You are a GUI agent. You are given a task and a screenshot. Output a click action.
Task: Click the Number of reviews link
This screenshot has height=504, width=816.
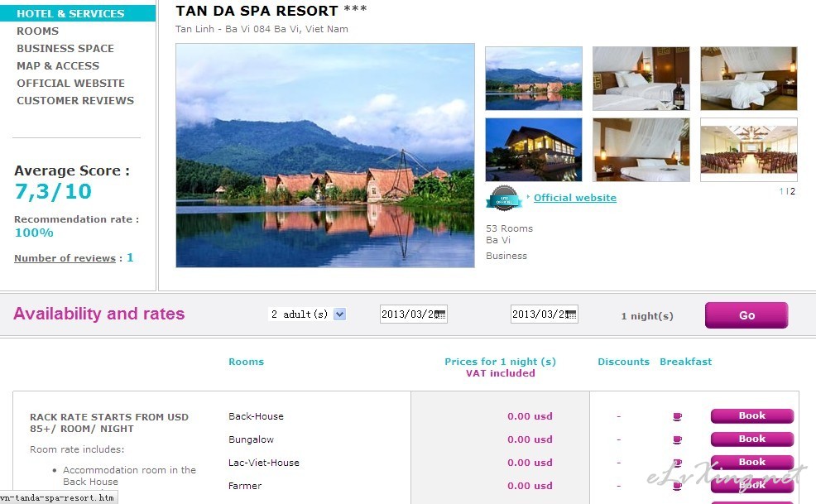(x=65, y=258)
